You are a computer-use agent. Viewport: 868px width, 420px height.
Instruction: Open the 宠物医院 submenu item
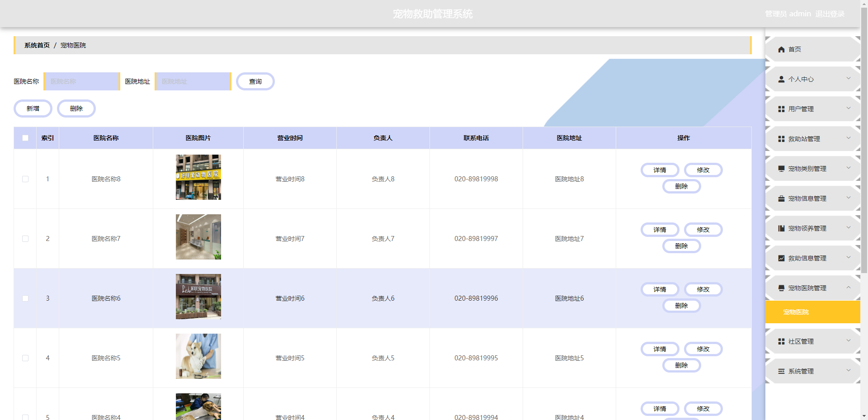tap(796, 312)
